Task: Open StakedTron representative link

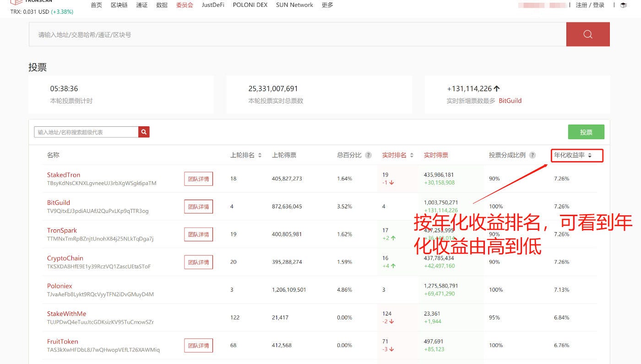Action: [x=64, y=175]
